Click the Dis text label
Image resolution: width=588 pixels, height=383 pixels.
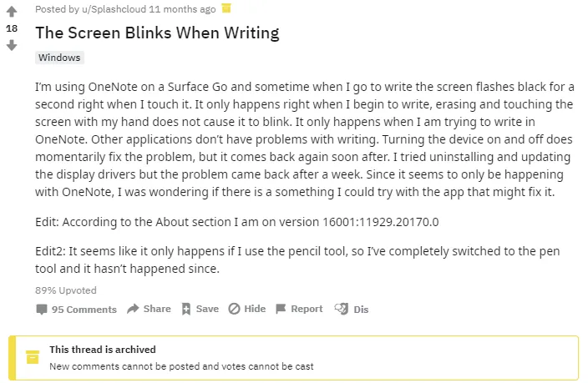pyautogui.click(x=361, y=310)
